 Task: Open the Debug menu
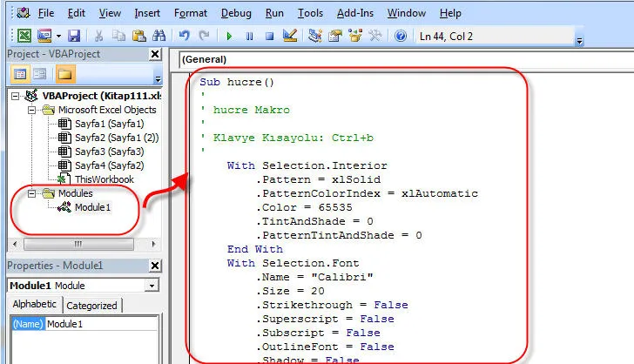click(236, 13)
